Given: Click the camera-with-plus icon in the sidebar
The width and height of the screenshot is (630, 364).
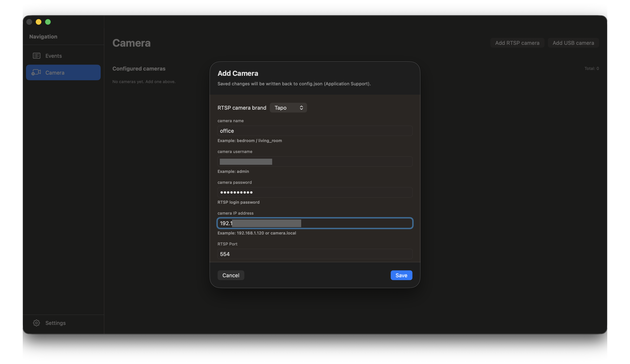Looking at the screenshot, I should 36,72.
